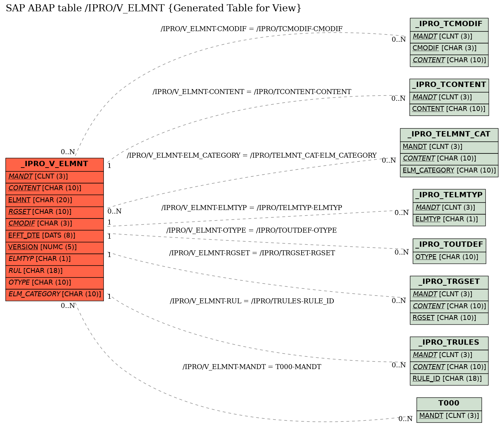
Task: Click OTYPE [CHAR (10)] in _IPRO_TOUTDEF
Action: tap(449, 257)
